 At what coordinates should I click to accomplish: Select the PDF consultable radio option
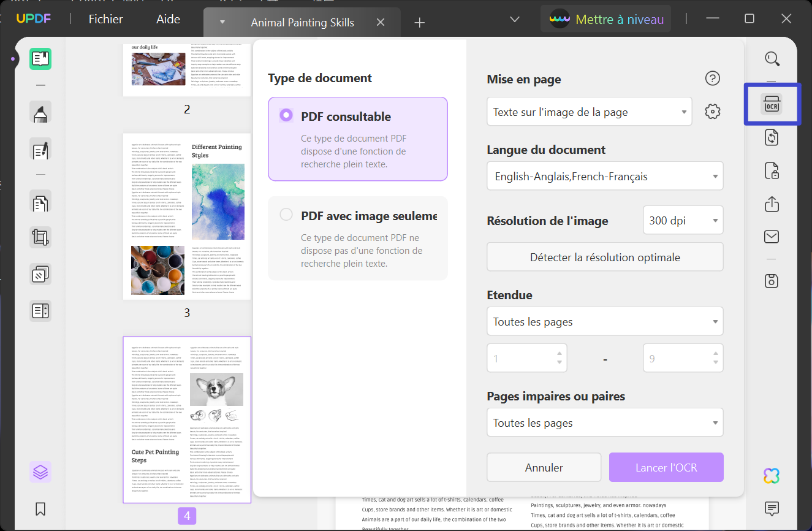click(x=286, y=115)
